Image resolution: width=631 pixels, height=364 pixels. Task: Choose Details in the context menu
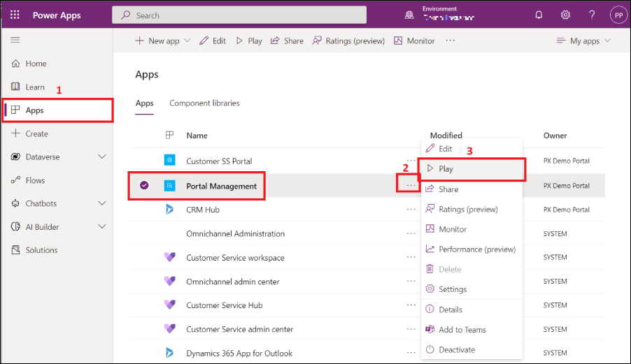click(472, 310)
